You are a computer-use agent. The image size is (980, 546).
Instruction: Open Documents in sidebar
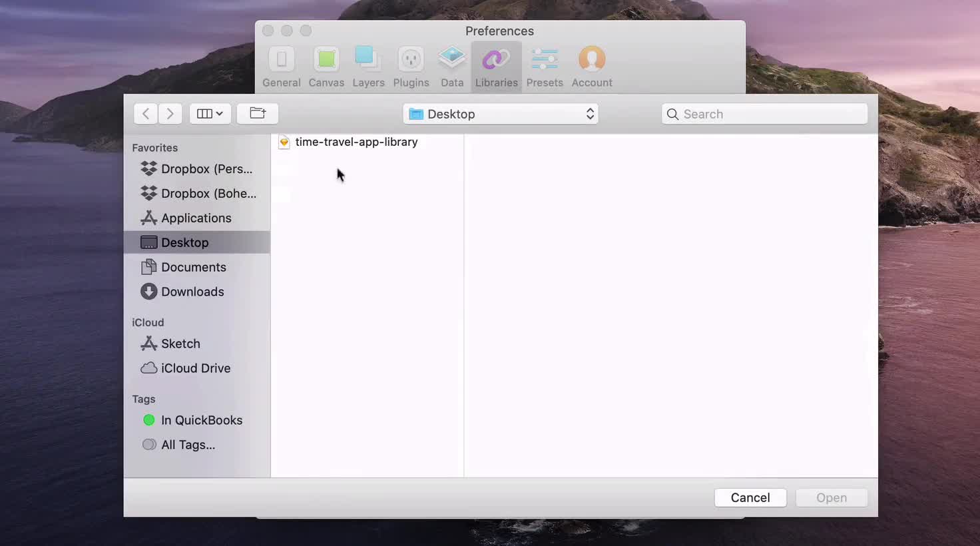click(197, 267)
